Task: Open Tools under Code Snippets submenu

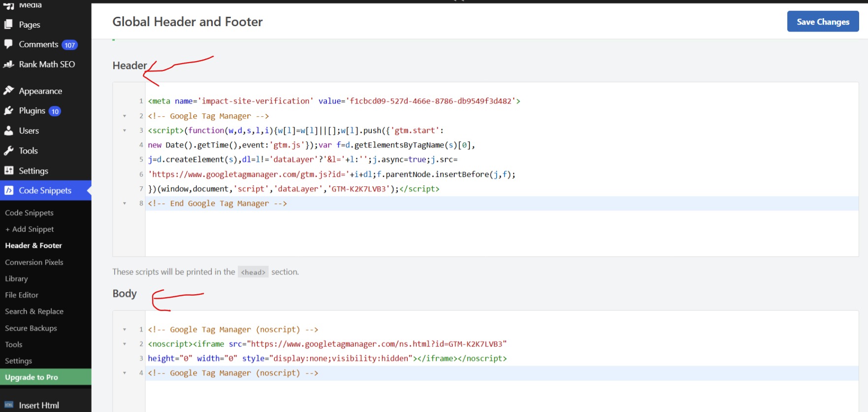Action: [14, 344]
